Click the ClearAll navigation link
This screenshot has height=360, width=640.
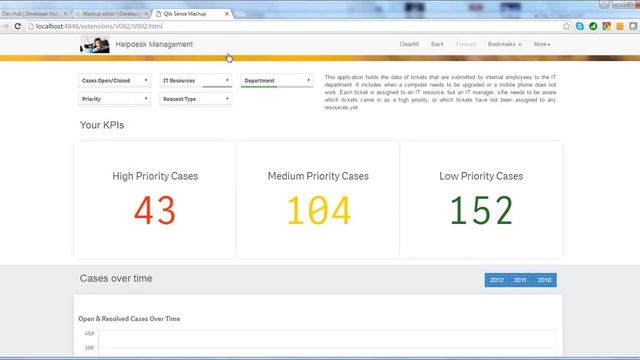(x=409, y=44)
